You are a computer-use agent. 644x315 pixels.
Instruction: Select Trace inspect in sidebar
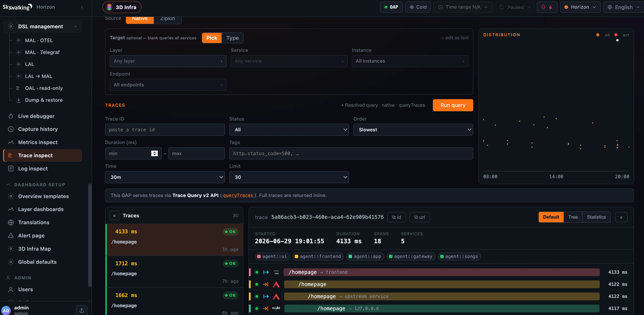(x=43, y=156)
